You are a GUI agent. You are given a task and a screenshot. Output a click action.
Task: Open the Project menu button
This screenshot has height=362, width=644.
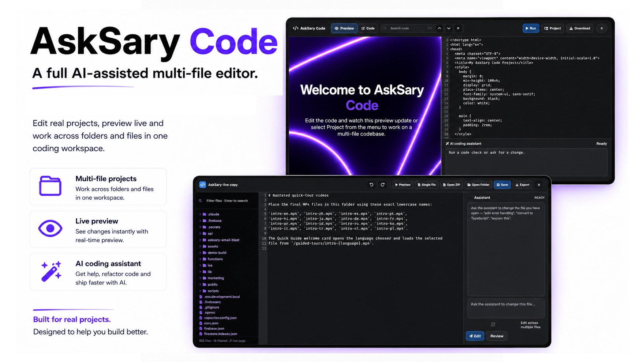(553, 28)
